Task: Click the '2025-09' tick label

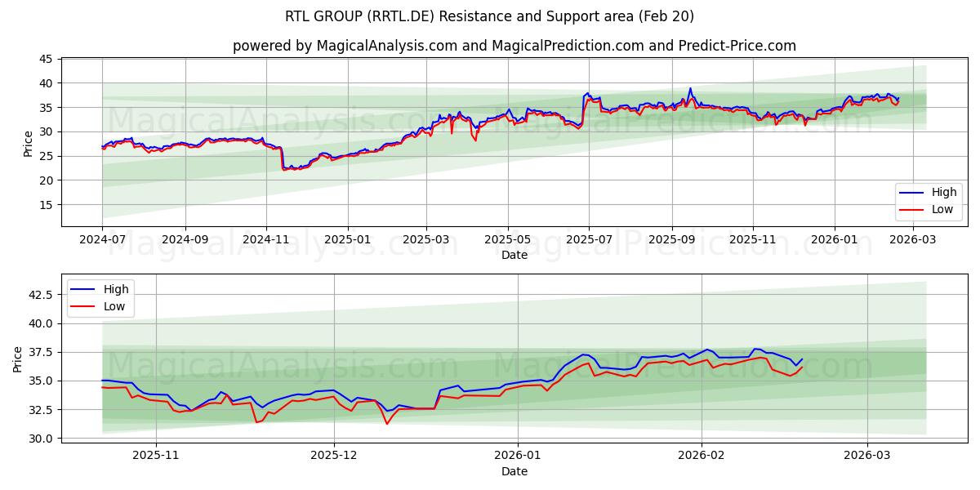Action: [x=672, y=240]
